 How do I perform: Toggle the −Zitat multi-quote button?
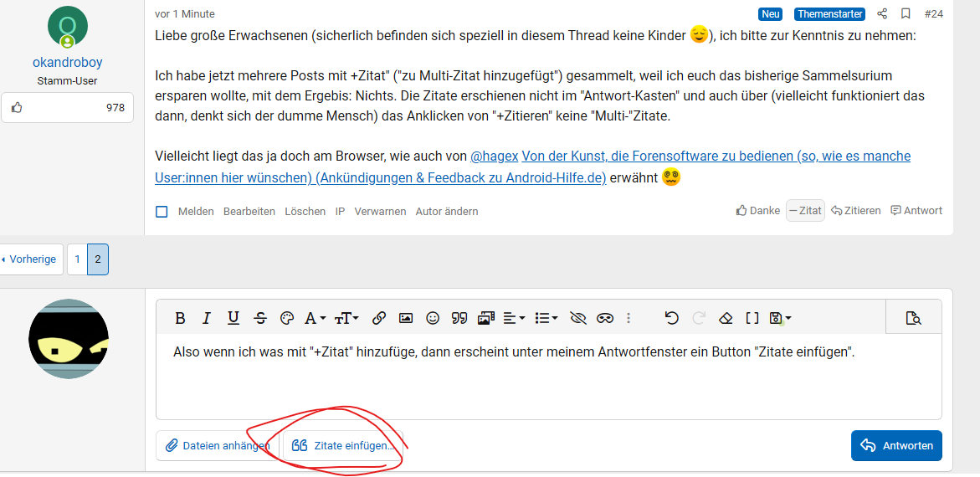[x=805, y=211]
